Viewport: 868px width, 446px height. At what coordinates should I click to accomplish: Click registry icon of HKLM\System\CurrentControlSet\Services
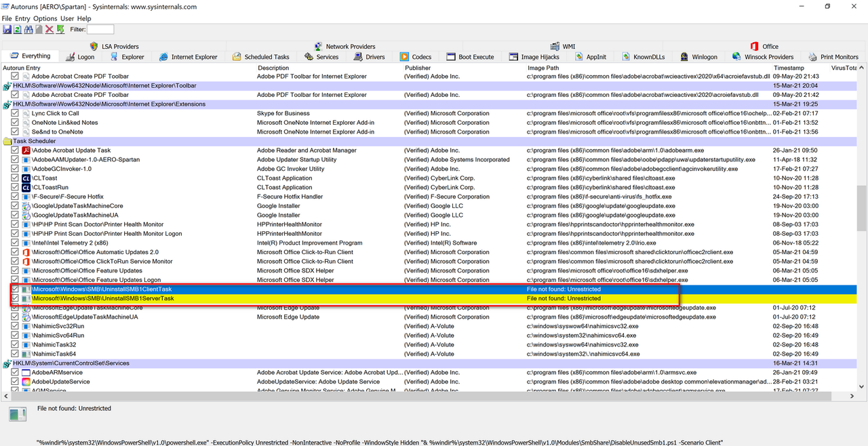point(7,363)
